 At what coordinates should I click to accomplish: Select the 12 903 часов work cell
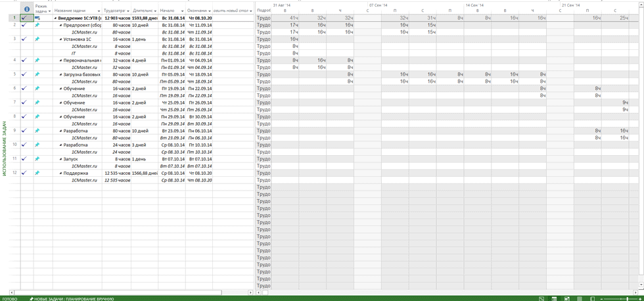(x=117, y=18)
